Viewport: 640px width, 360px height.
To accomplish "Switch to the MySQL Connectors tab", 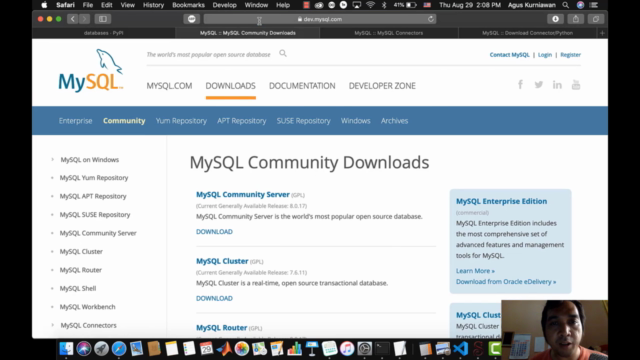I will click(389, 33).
